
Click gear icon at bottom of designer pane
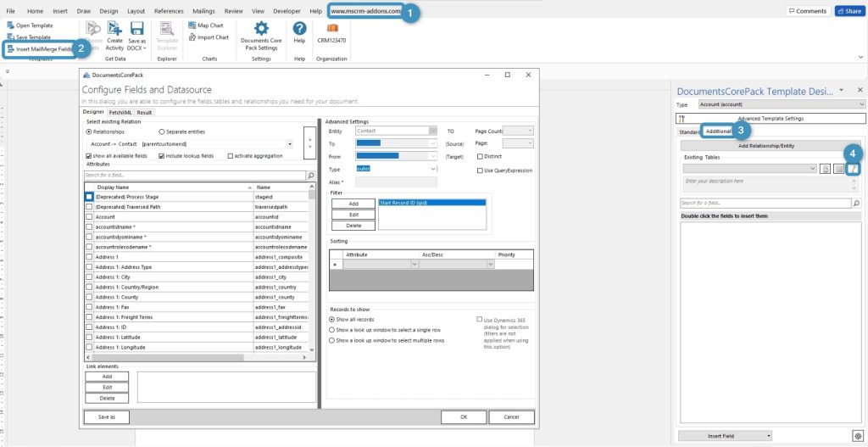click(857, 436)
